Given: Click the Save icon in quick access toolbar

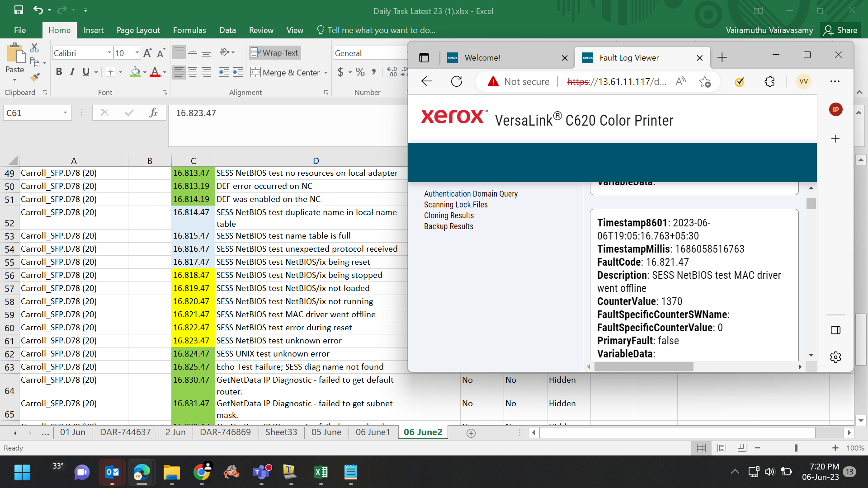Looking at the screenshot, I should [x=19, y=10].
